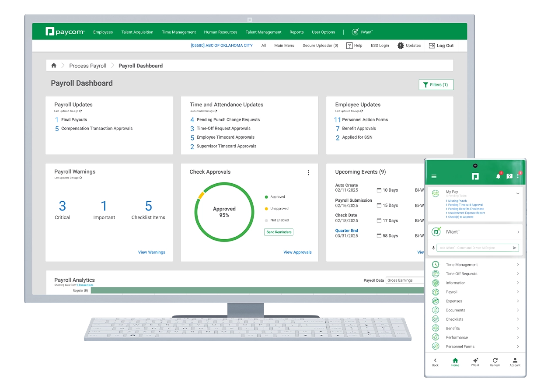Refresh the Employee Updates card
Viewport: 551px width, 392px height.
click(362, 111)
